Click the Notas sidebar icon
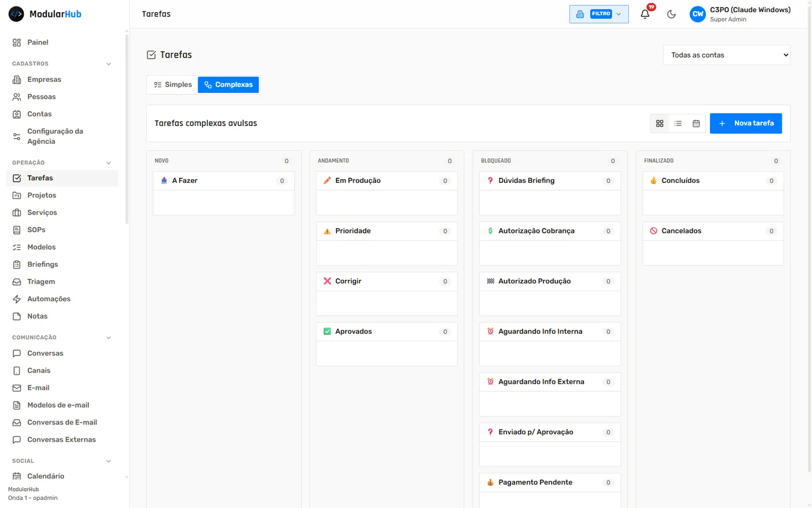Screen dimensions: 812x508 (17, 316)
